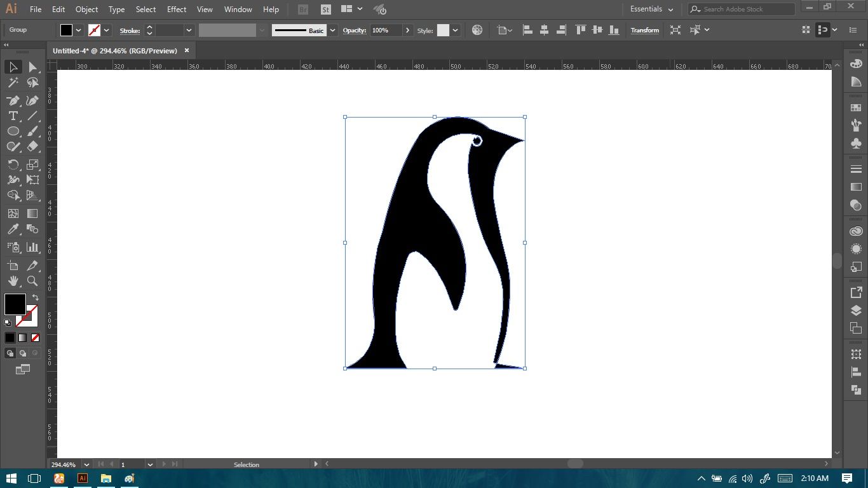The width and height of the screenshot is (868, 488).
Task: Enable Draw Behind mode
Action: pos(22,353)
